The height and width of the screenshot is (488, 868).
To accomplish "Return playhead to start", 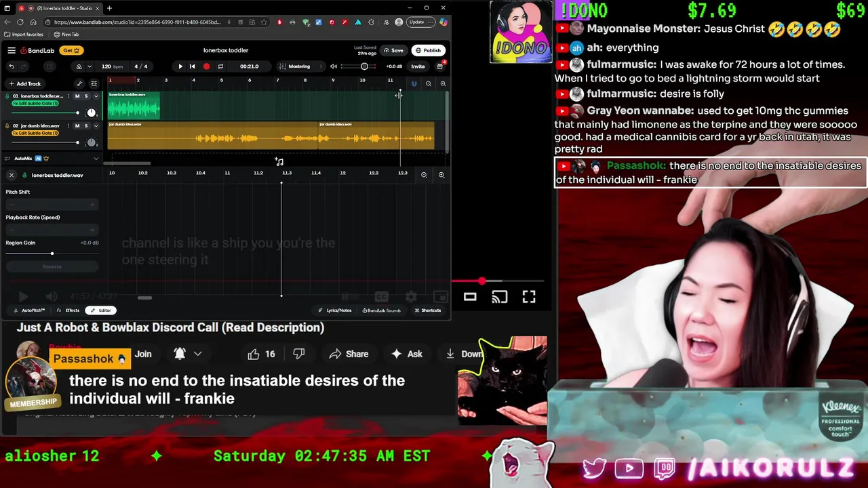I will [192, 66].
